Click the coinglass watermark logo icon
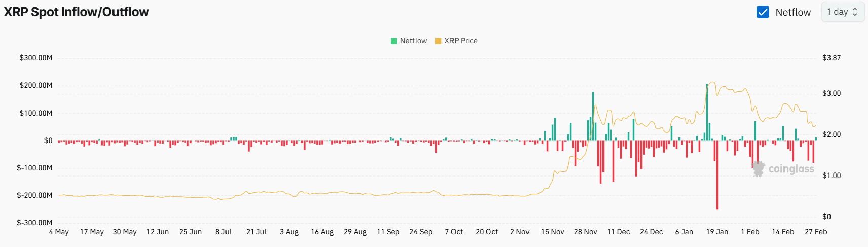The height and width of the screenshot is (247, 868). pos(758,169)
